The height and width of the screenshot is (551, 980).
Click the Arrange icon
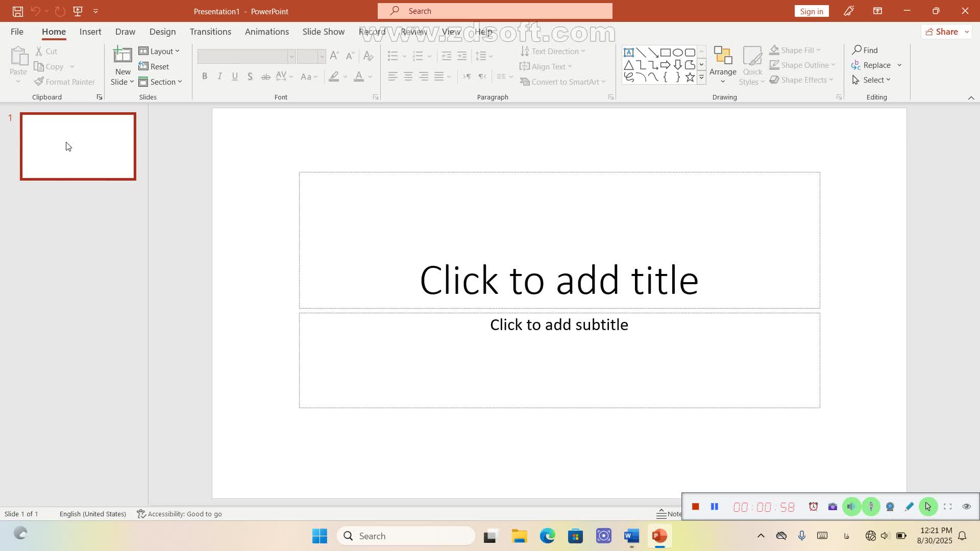pos(722,56)
